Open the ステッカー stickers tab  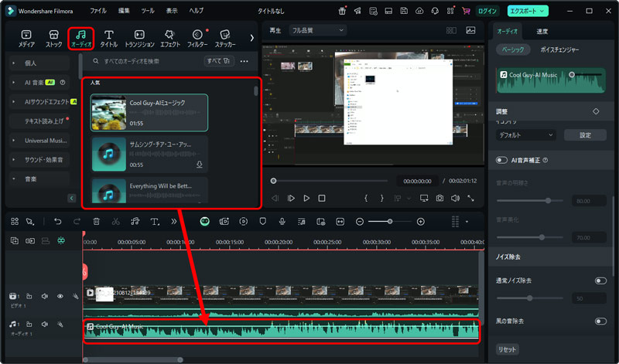[x=225, y=39]
